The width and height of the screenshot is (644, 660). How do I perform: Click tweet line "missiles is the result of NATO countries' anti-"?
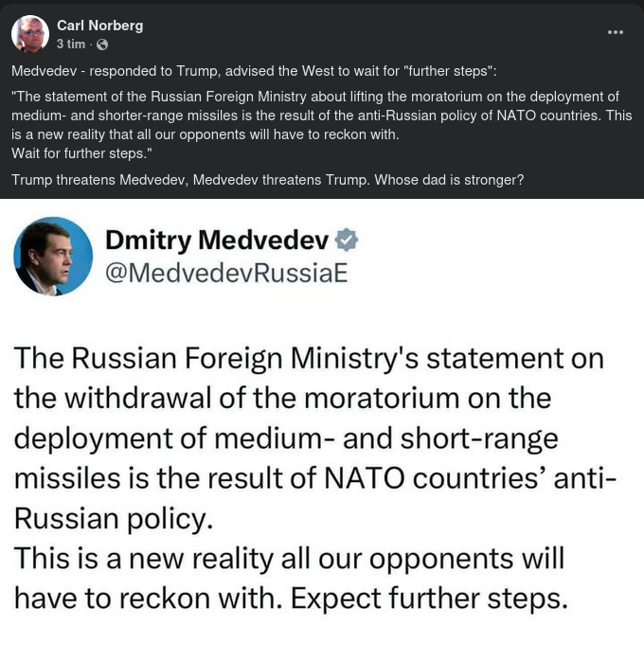tap(314, 478)
